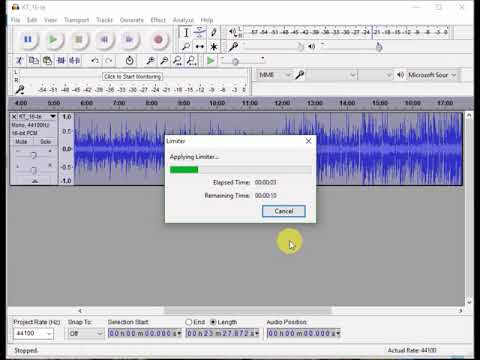Click the Undo arrow icon
Image resolution: width=480 pixels, height=360 pixels.
click(95, 61)
